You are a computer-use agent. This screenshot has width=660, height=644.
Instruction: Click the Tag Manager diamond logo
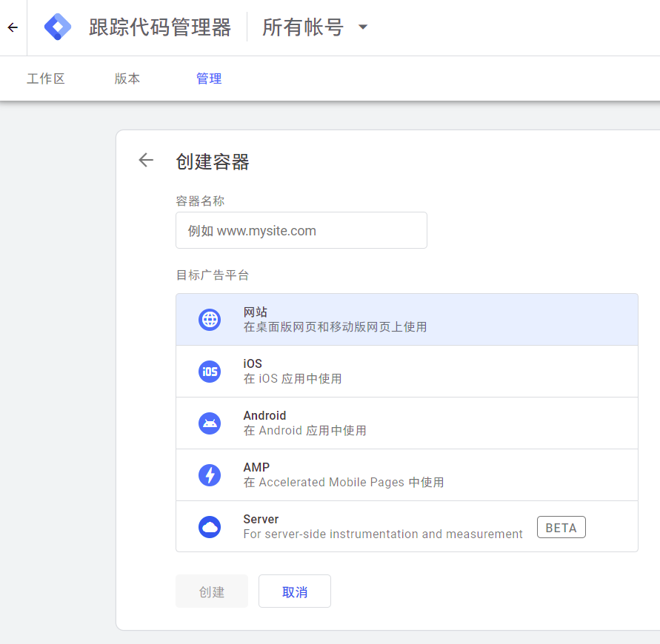58,27
